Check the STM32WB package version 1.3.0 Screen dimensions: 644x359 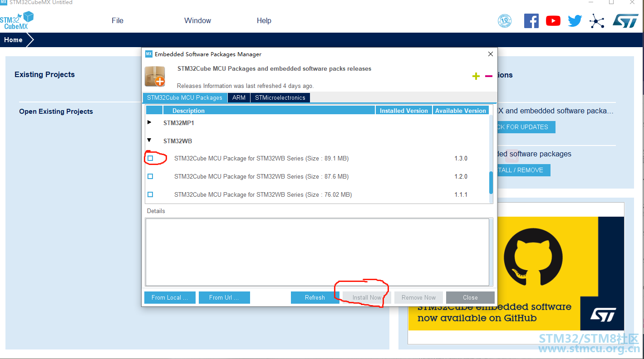150,158
